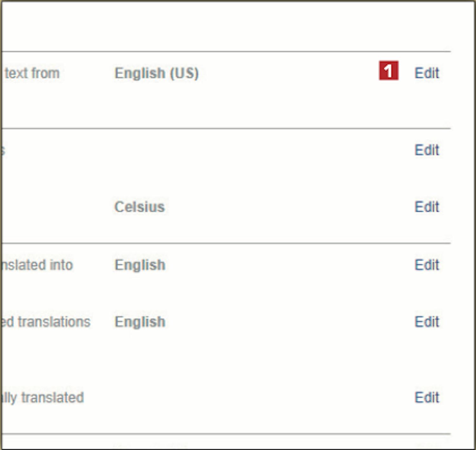Edit the English (US) language setting
This screenshot has height=450, width=476.
(427, 73)
